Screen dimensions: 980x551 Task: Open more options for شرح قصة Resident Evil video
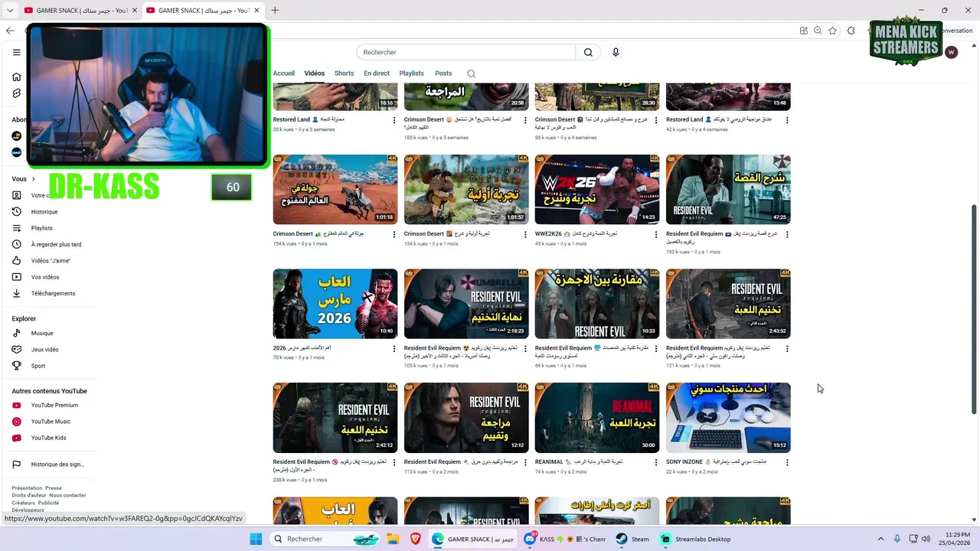pyautogui.click(x=787, y=234)
